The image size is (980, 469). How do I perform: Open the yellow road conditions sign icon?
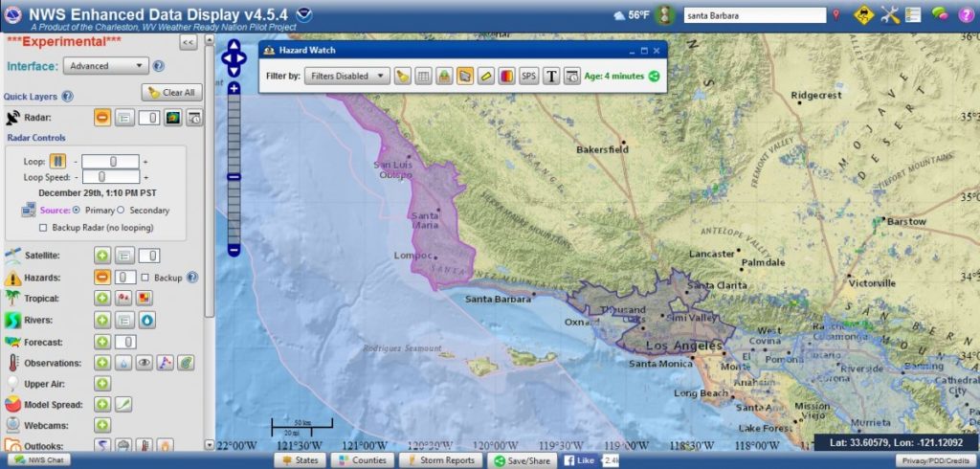(x=864, y=15)
